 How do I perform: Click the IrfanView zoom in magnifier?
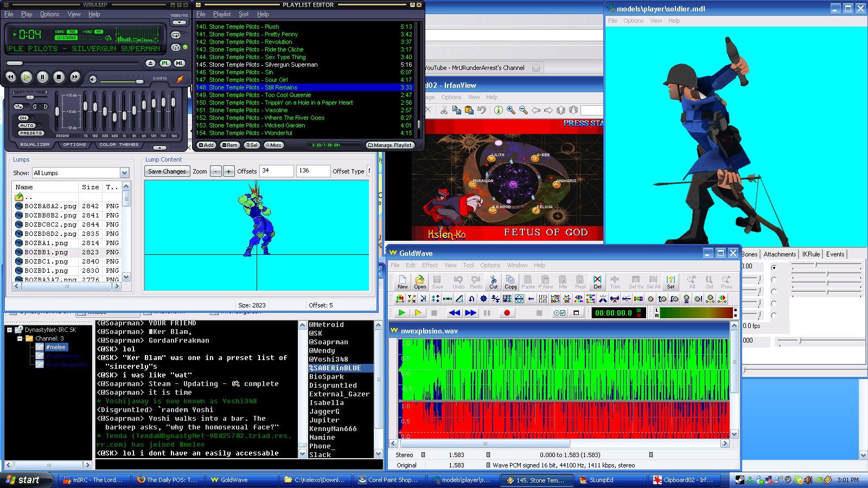[x=510, y=110]
